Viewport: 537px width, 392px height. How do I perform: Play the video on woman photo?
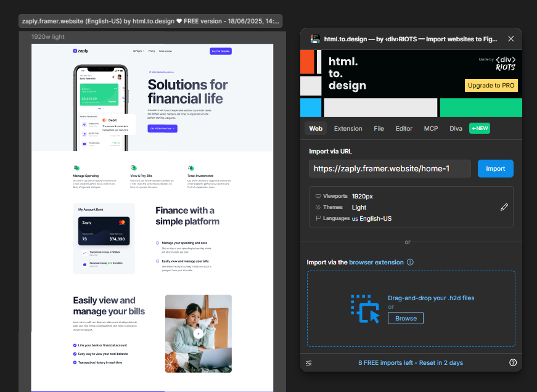199,333
